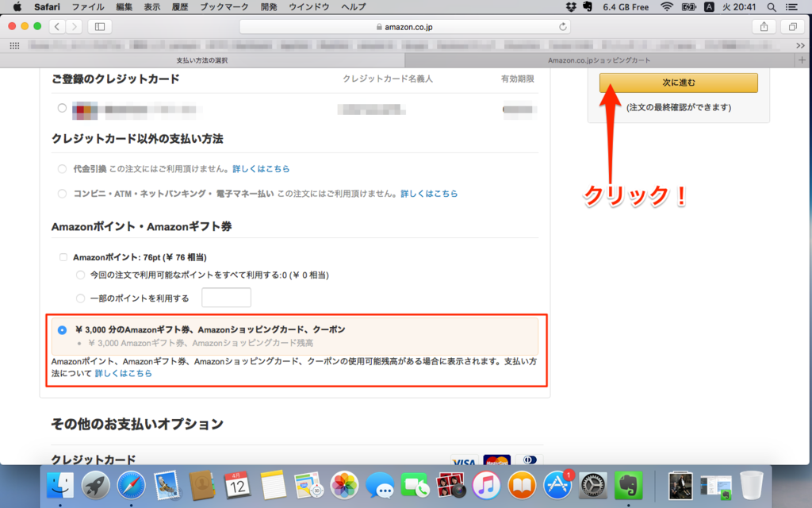Click the partial points amount input field
812x508 pixels.
[226, 298]
